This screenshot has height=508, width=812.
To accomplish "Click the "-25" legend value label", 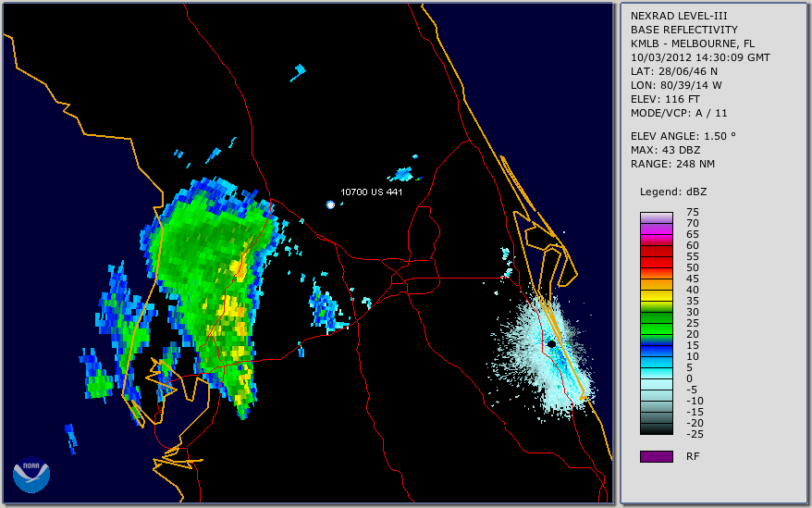I will pos(695,434).
